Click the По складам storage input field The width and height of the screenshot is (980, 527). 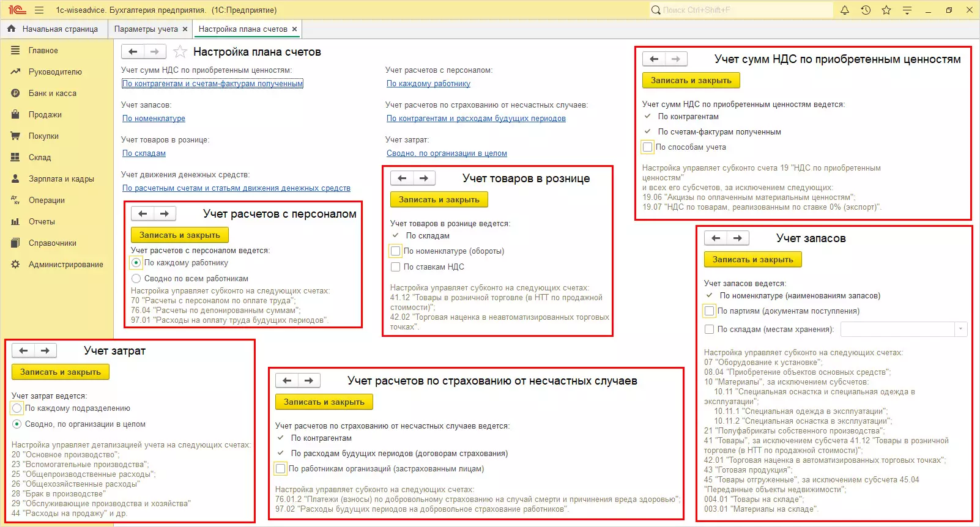[897, 329]
